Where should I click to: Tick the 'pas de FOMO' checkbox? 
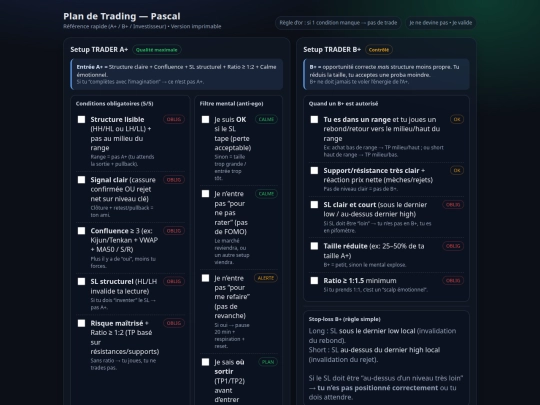[205, 194]
